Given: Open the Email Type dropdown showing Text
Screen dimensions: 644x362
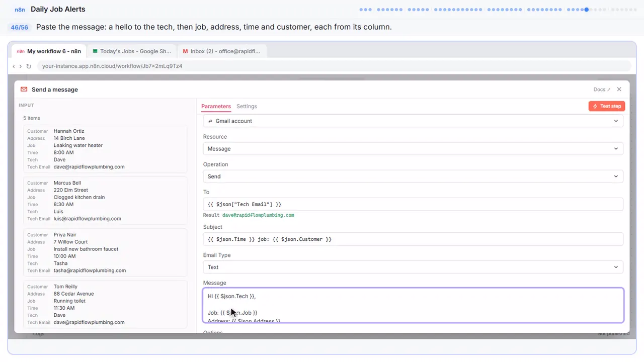Looking at the screenshot, I should pos(413,267).
